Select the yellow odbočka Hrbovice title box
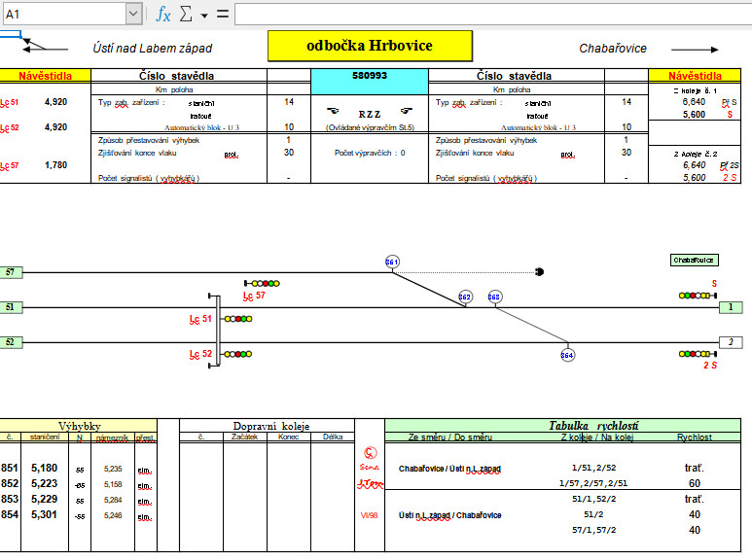Screen dimensions: 752x560 370,46
